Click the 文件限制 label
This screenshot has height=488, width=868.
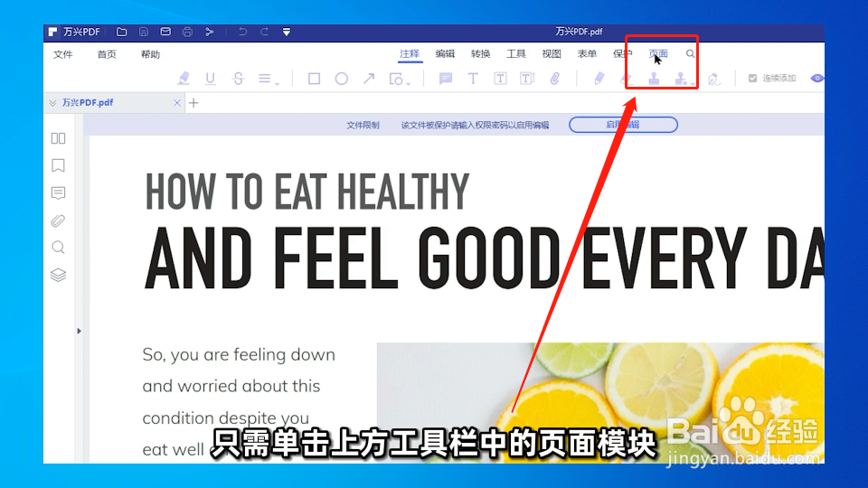pos(363,125)
